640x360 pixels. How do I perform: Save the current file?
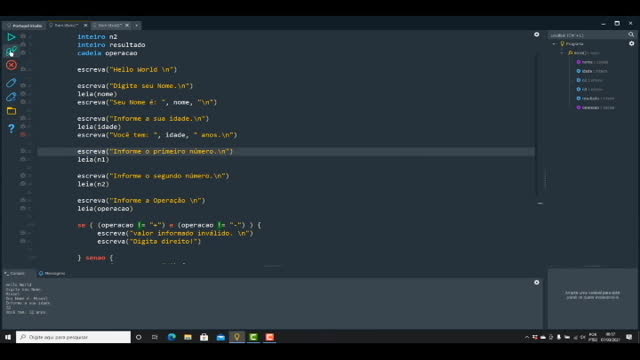tap(11, 83)
